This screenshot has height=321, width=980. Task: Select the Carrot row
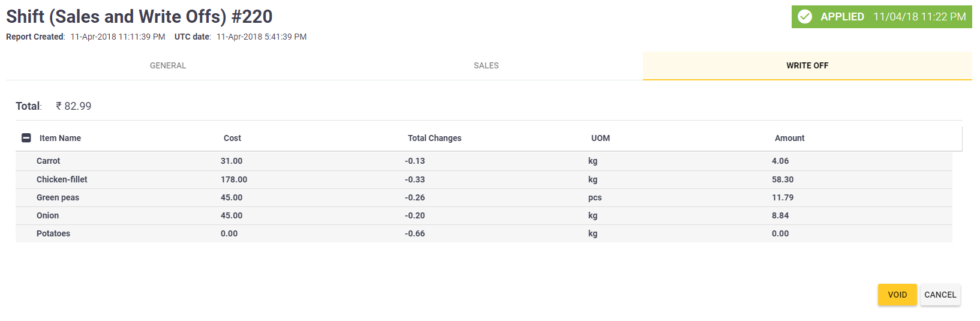coord(483,161)
